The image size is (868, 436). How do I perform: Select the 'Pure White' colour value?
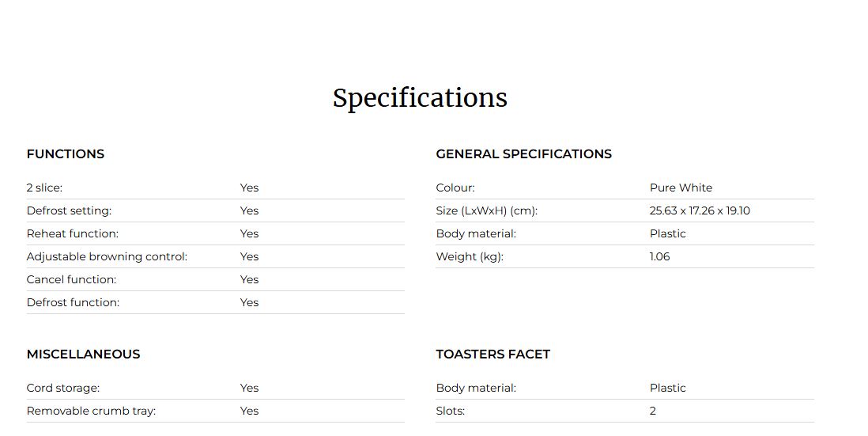681,188
